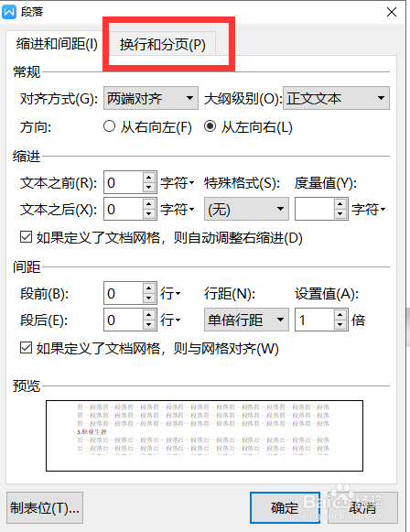Decrease the 文本之前 indent with down arrow
This screenshot has width=410, height=532.
149,188
